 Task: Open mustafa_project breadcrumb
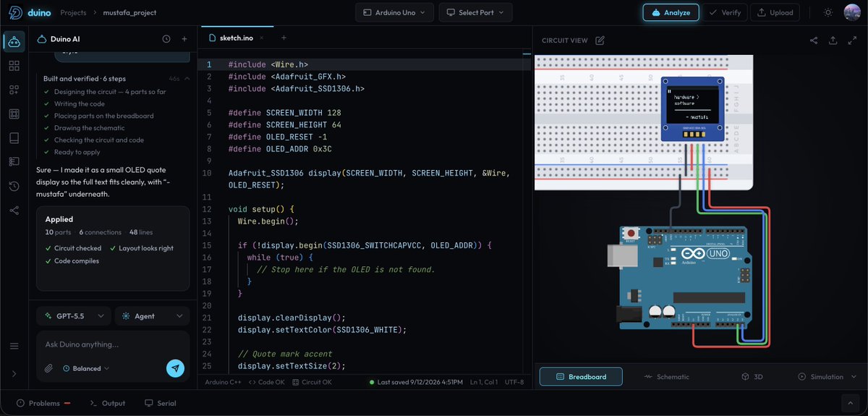pyautogui.click(x=129, y=12)
